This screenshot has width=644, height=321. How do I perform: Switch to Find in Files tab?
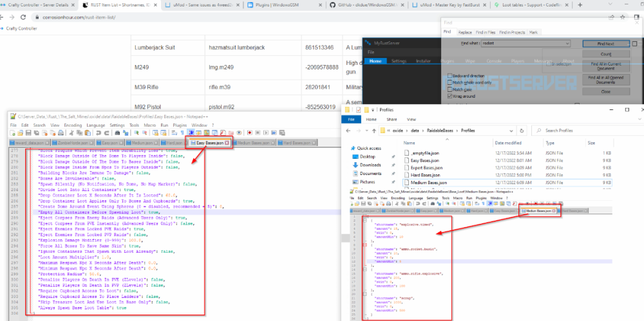tap(486, 32)
